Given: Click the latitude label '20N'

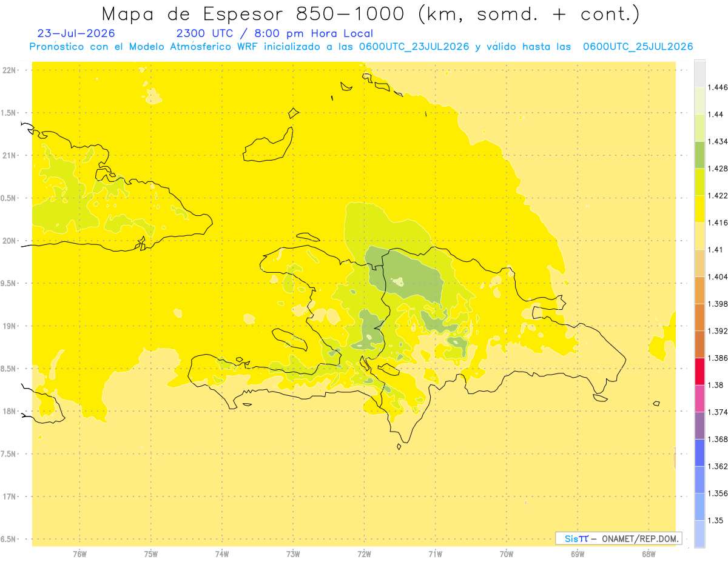Looking at the screenshot, I should pos(10,241).
